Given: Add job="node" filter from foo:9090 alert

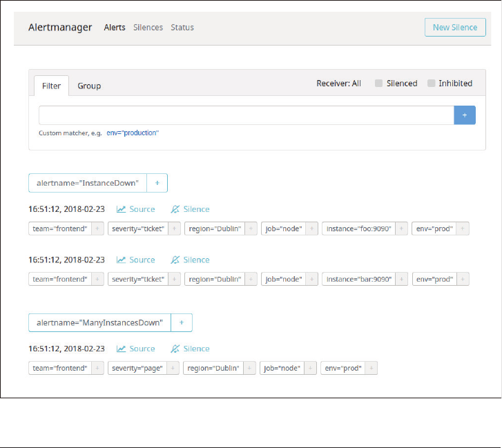Looking at the screenshot, I should (x=311, y=228).
